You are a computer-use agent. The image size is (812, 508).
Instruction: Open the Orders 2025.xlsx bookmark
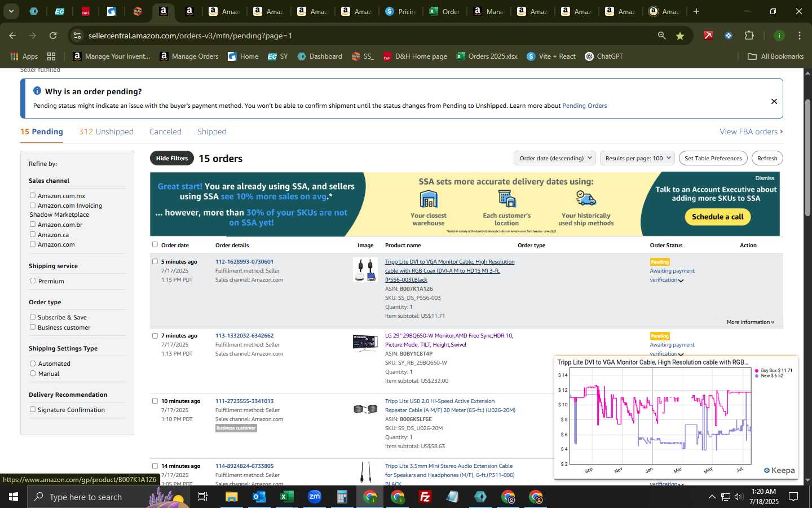point(487,56)
